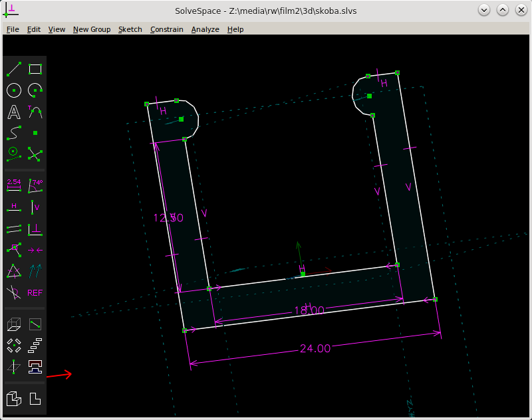Choose the circle drawing tool
The width and height of the screenshot is (532, 420).
(13, 90)
